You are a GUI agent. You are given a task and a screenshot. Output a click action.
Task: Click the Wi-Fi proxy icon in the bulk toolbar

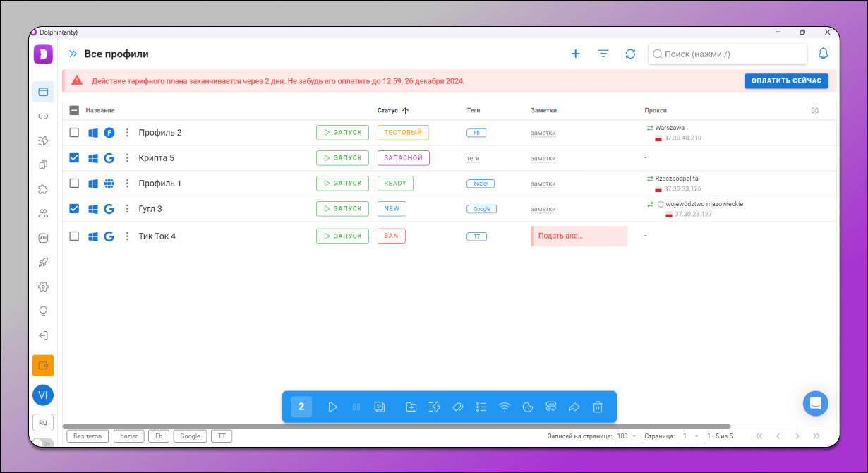click(x=504, y=407)
